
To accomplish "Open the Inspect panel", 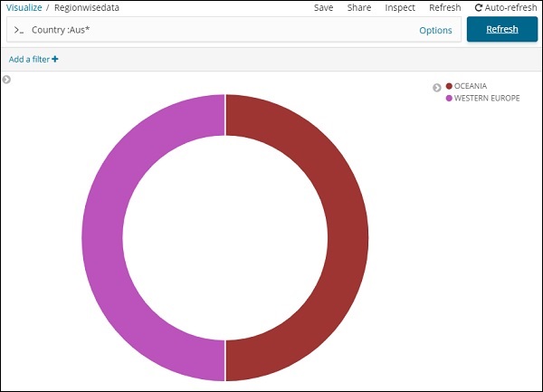I will (x=400, y=7).
